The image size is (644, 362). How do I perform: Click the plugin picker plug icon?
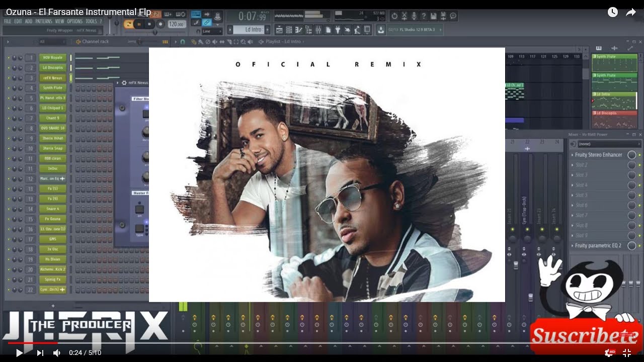tap(338, 30)
